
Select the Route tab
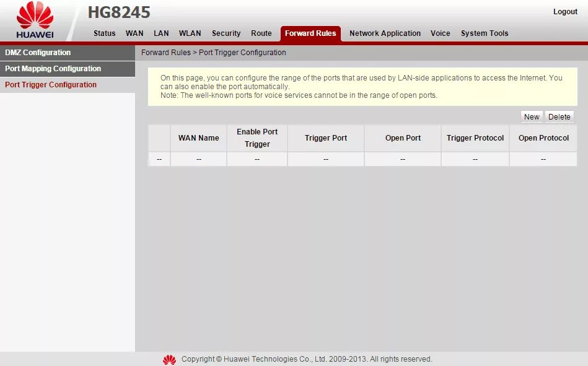tap(261, 33)
